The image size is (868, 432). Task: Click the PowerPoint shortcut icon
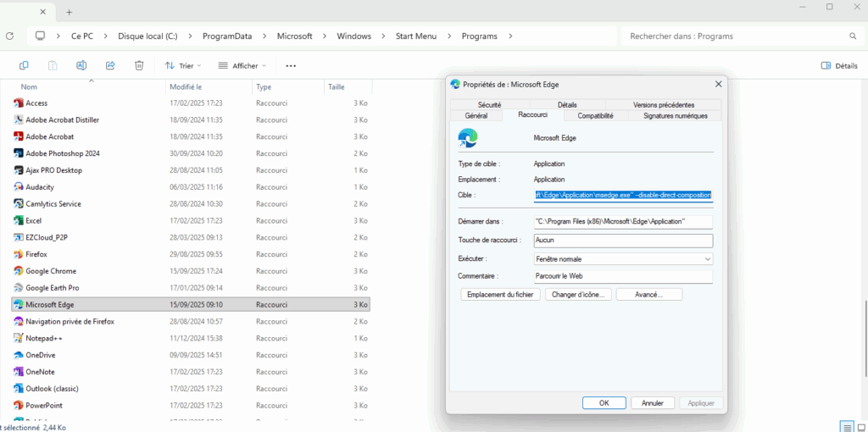pos(19,405)
